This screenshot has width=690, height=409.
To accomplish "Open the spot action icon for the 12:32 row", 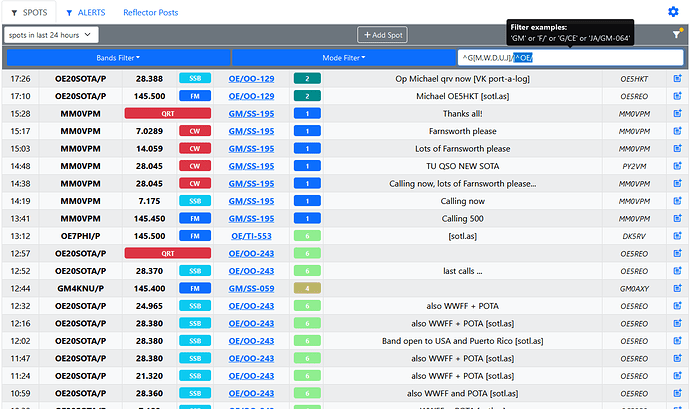I will point(677,306).
